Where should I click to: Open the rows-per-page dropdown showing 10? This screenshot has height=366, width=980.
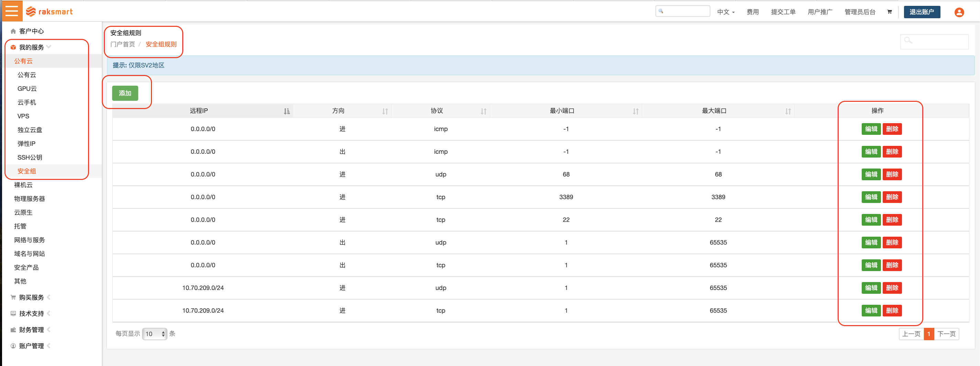(155, 334)
